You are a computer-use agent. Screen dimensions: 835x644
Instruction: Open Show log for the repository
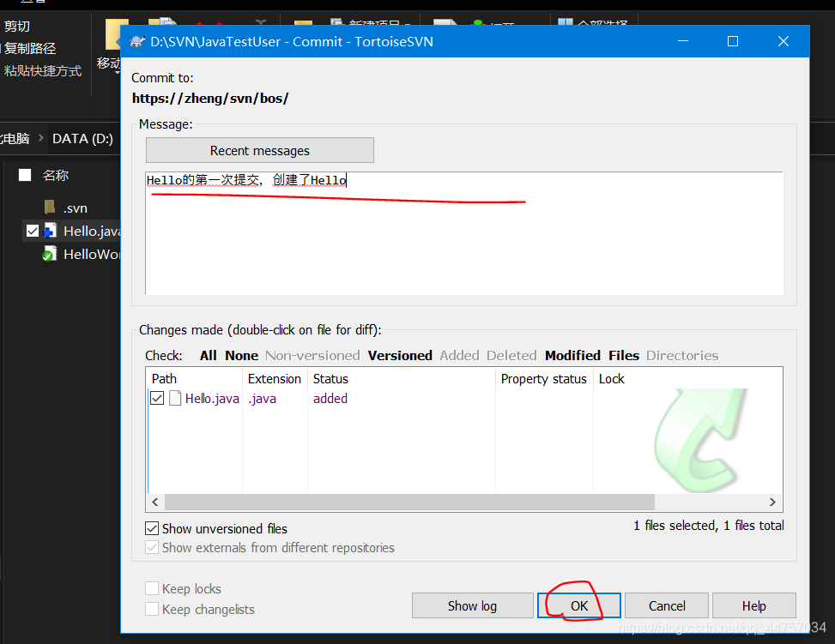tap(472, 605)
